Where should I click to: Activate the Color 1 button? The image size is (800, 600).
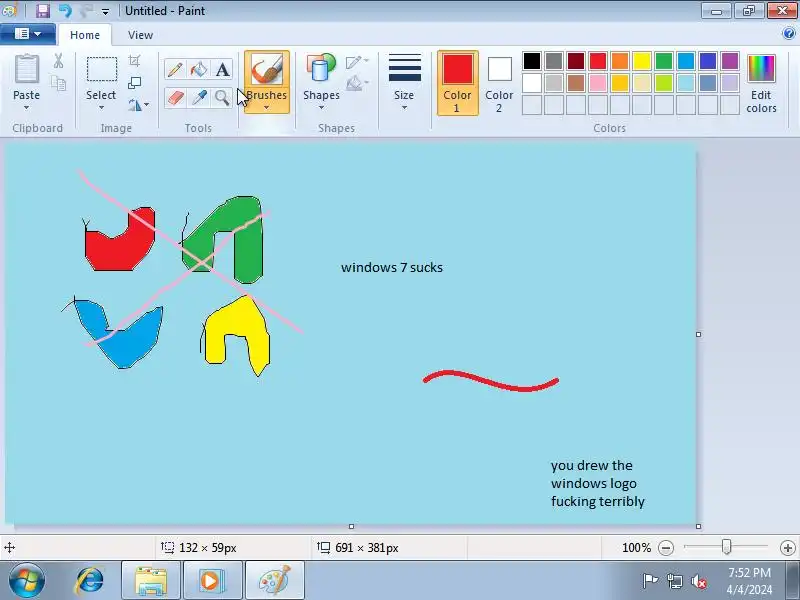pos(458,83)
